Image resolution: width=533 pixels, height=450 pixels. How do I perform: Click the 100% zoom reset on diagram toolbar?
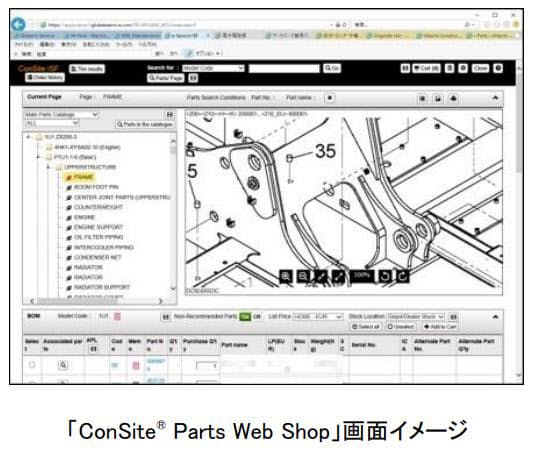[362, 275]
